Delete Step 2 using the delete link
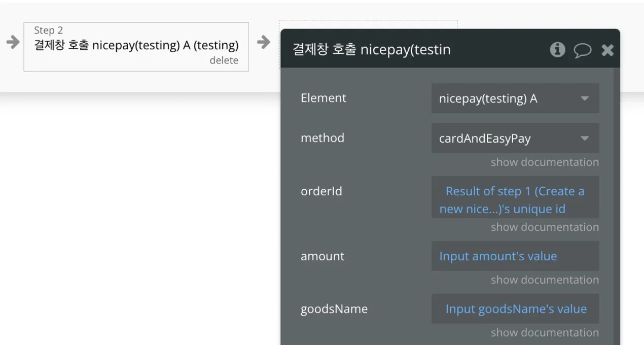The image size is (644, 345). pyautogui.click(x=224, y=60)
